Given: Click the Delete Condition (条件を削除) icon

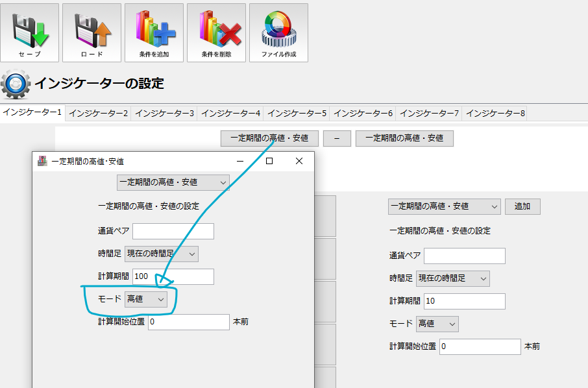Looking at the screenshot, I should click(x=216, y=32).
